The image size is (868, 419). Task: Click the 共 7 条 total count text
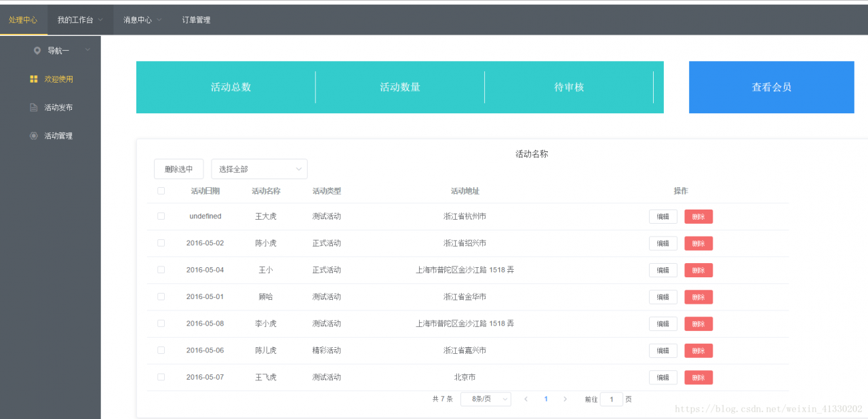click(443, 399)
